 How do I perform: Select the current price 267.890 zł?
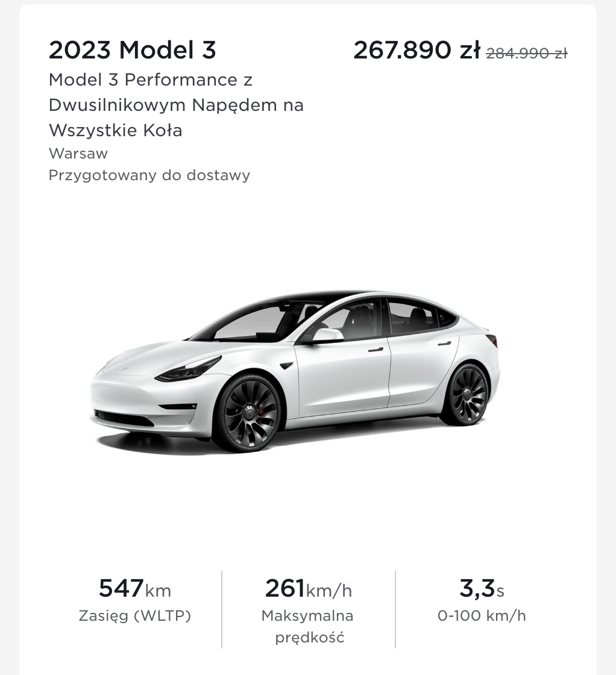click(x=416, y=51)
